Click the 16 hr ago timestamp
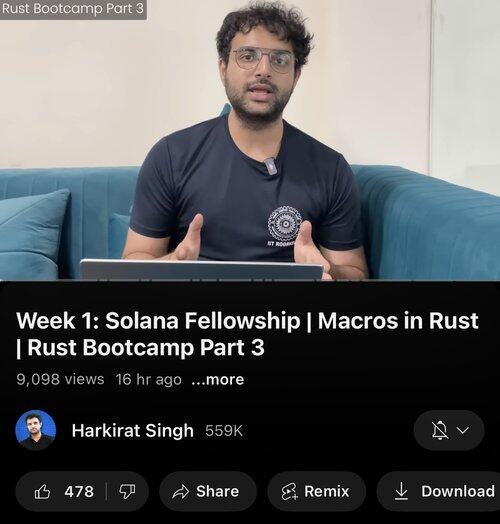The image size is (500, 524). pos(149,380)
